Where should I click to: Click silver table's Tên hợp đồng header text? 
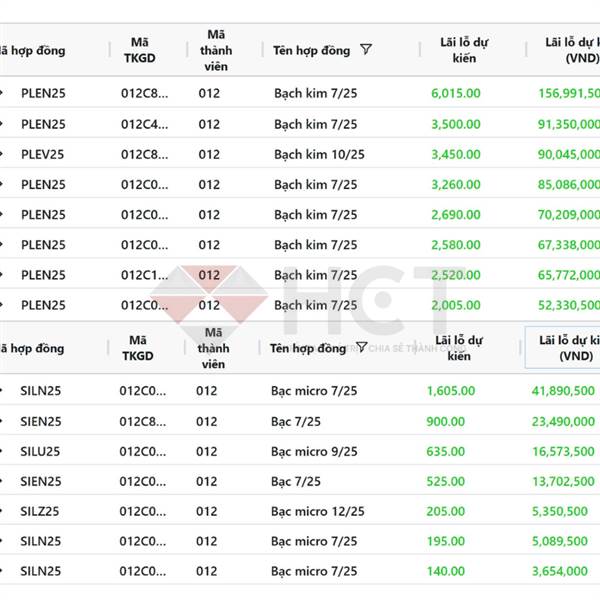click(x=308, y=348)
